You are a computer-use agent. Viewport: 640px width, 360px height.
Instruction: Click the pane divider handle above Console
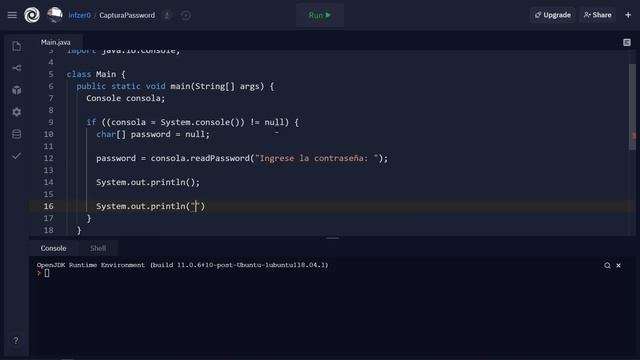[332, 238]
